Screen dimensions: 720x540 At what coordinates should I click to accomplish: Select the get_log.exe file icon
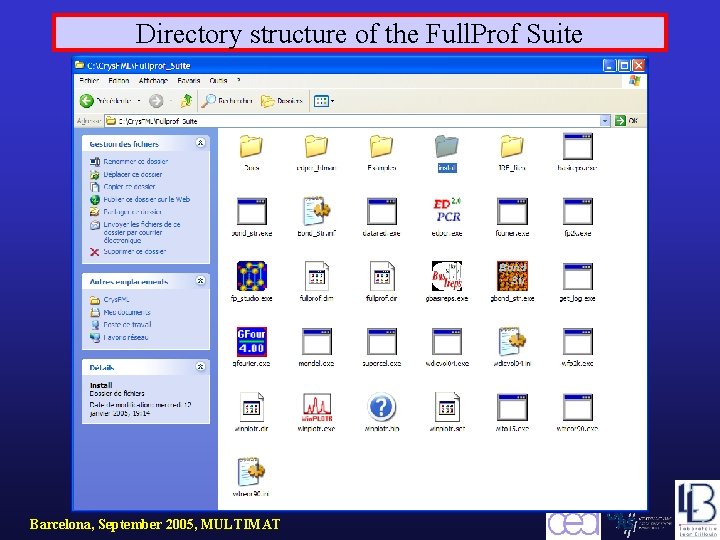(x=578, y=276)
